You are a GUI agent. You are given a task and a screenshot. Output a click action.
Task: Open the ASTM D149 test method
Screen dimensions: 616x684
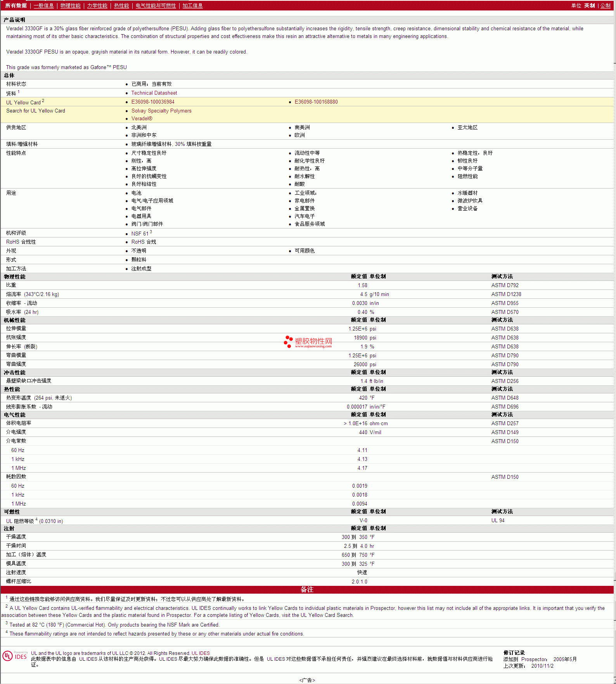505,433
